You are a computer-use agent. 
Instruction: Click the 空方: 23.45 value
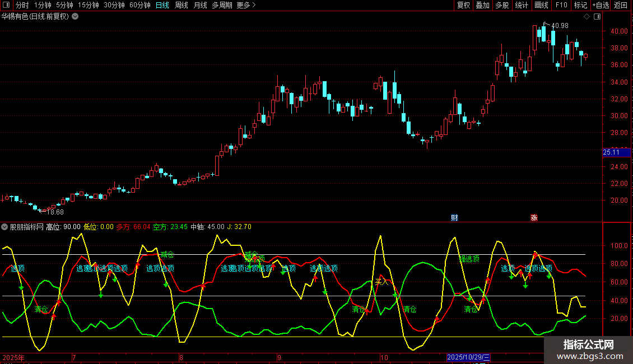click(x=170, y=227)
